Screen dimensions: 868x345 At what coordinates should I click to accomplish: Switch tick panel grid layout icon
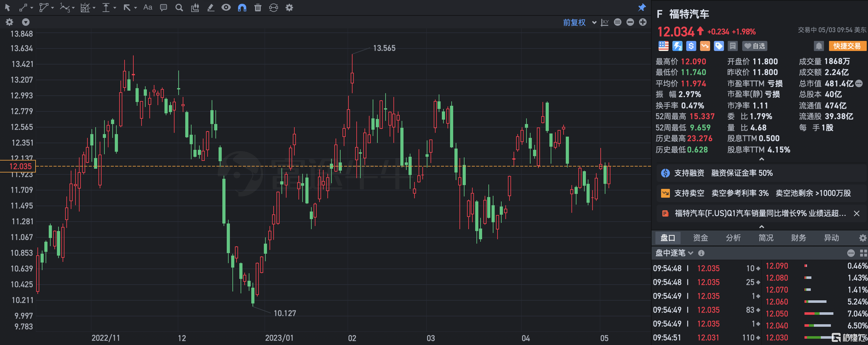pyautogui.click(x=863, y=253)
